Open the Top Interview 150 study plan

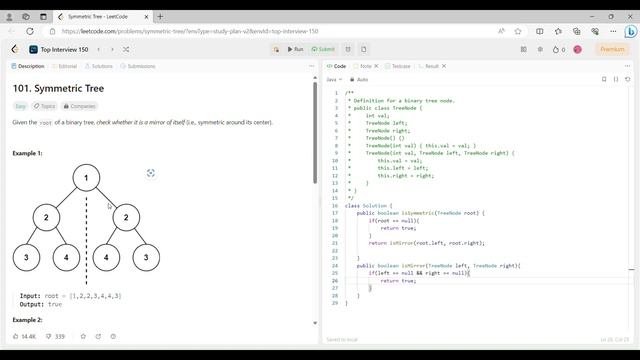point(59,49)
